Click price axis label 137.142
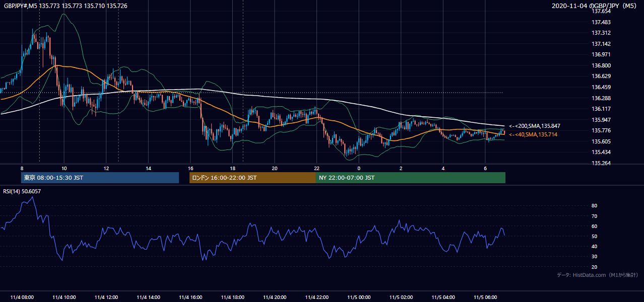Image resolution: width=644 pixels, height=302 pixels. pos(601,44)
